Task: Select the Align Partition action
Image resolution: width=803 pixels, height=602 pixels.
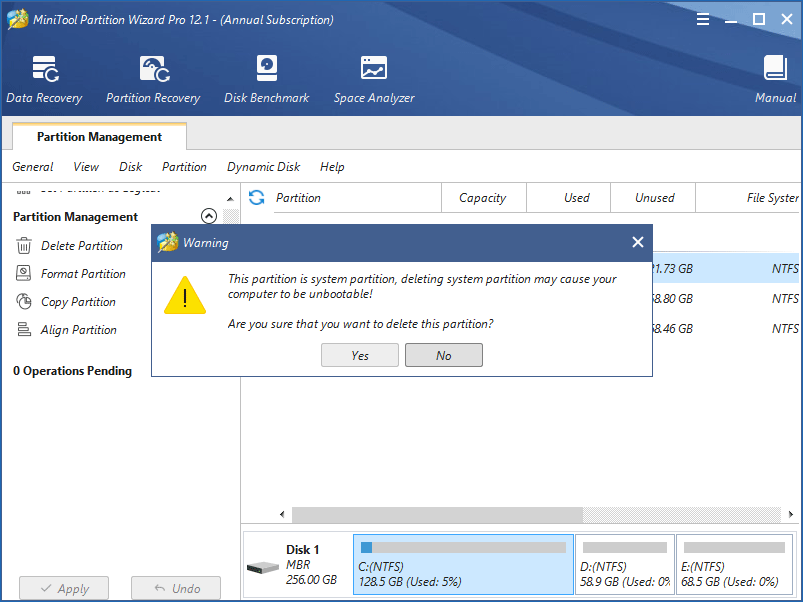Action: (79, 330)
